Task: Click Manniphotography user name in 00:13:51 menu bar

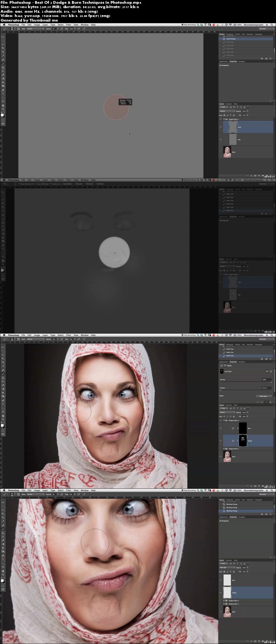Action: coord(254,335)
